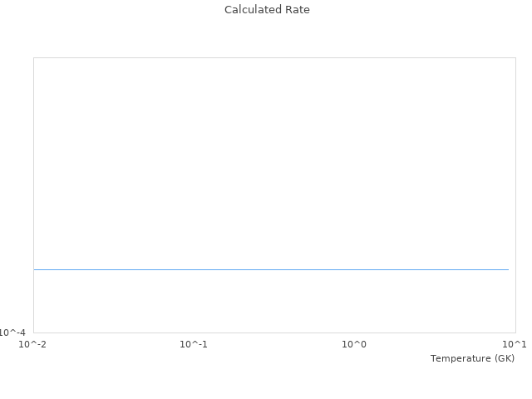532x399 pixels.
Task: Click the plot's right border above the line
Action: (515, 166)
